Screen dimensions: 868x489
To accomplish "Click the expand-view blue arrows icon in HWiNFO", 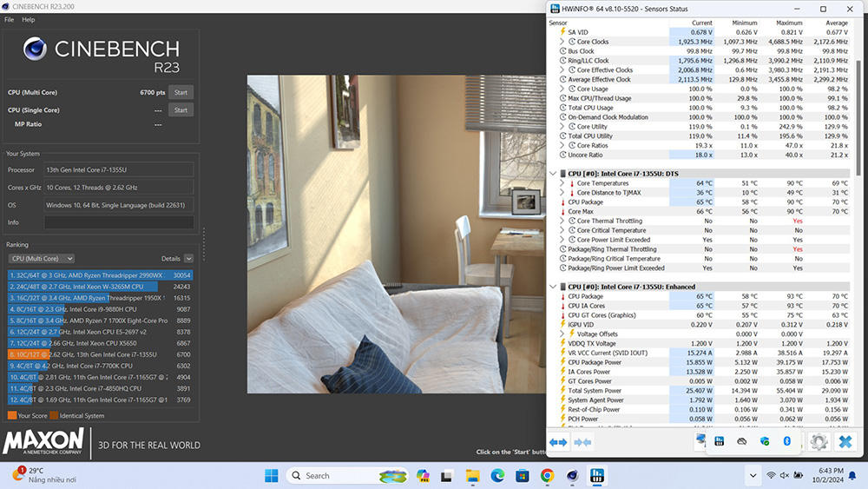I will pos(558,442).
